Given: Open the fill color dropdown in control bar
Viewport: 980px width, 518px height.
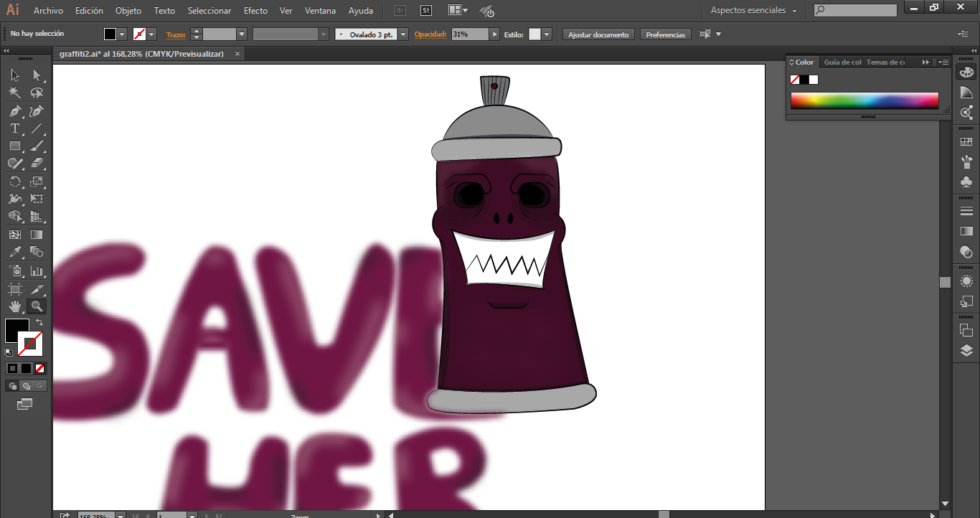Looking at the screenshot, I should pyautogui.click(x=122, y=34).
